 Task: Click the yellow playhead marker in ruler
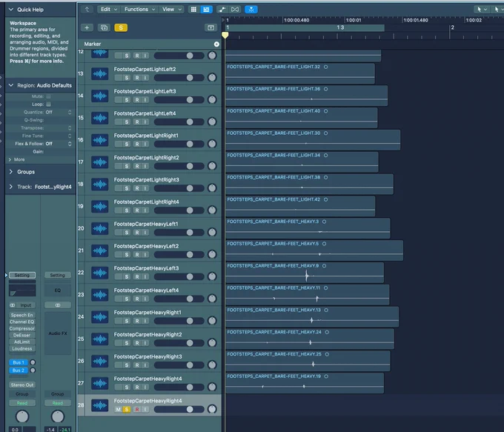point(225,35)
